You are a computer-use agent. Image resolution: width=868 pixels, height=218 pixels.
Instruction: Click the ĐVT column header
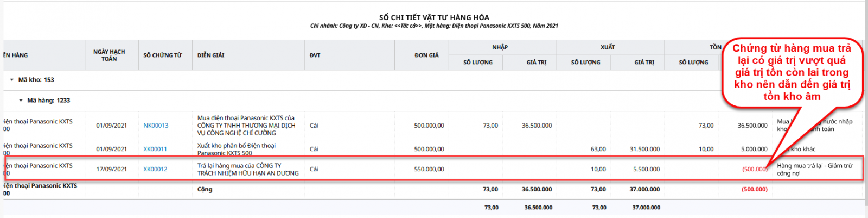pyautogui.click(x=315, y=55)
